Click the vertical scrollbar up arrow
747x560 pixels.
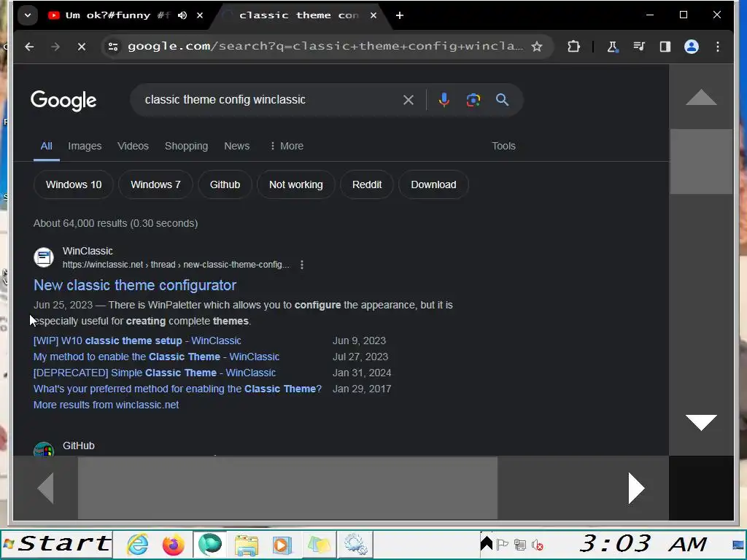point(701,97)
